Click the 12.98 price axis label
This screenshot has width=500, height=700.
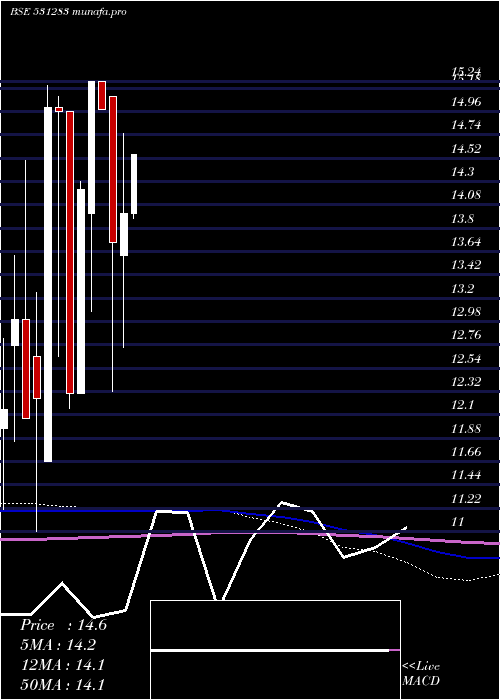pos(466,312)
